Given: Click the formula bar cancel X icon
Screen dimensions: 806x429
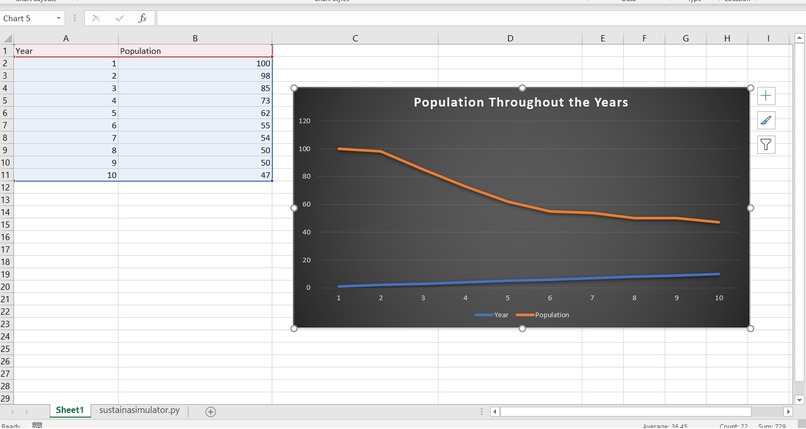Looking at the screenshot, I should click(96, 18).
